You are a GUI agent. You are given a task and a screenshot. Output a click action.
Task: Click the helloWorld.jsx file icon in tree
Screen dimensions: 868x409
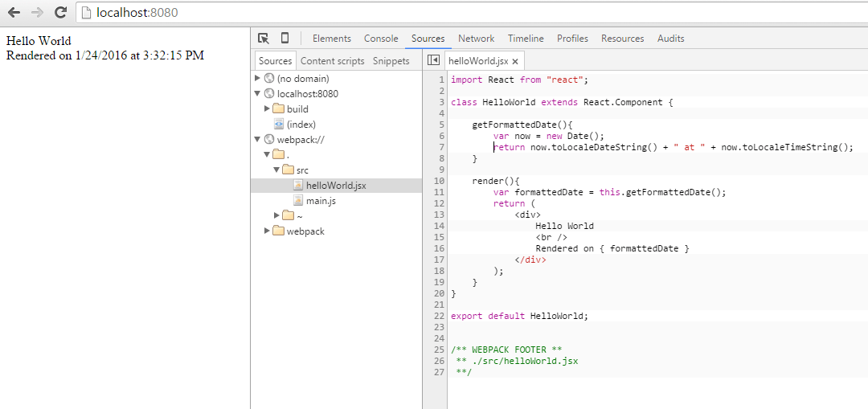[x=298, y=186]
